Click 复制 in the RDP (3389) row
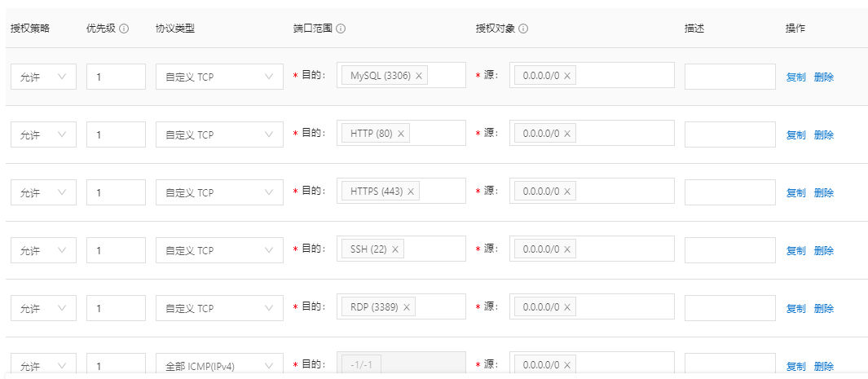 pyautogui.click(x=796, y=308)
